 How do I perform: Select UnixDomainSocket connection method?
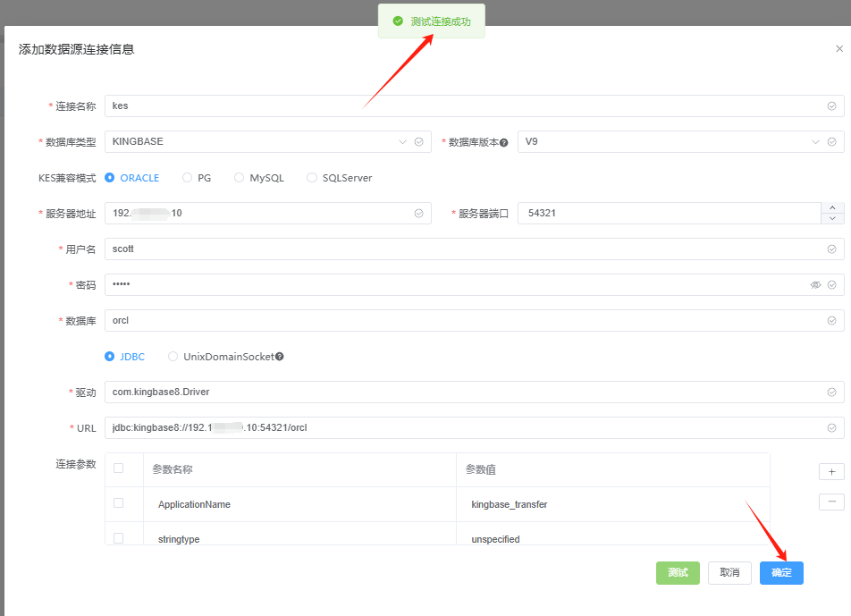coord(221,357)
